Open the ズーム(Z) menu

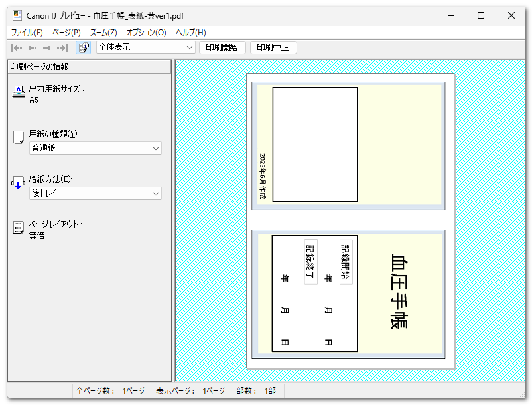103,33
